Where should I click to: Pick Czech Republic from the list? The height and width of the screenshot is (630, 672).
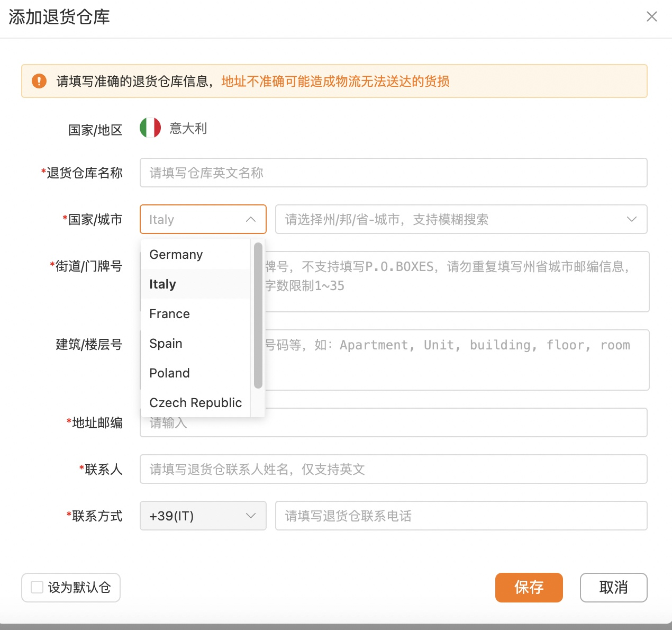[196, 403]
